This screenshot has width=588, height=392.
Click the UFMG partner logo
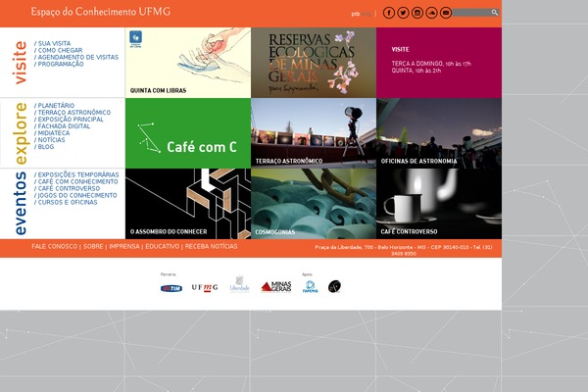click(205, 288)
